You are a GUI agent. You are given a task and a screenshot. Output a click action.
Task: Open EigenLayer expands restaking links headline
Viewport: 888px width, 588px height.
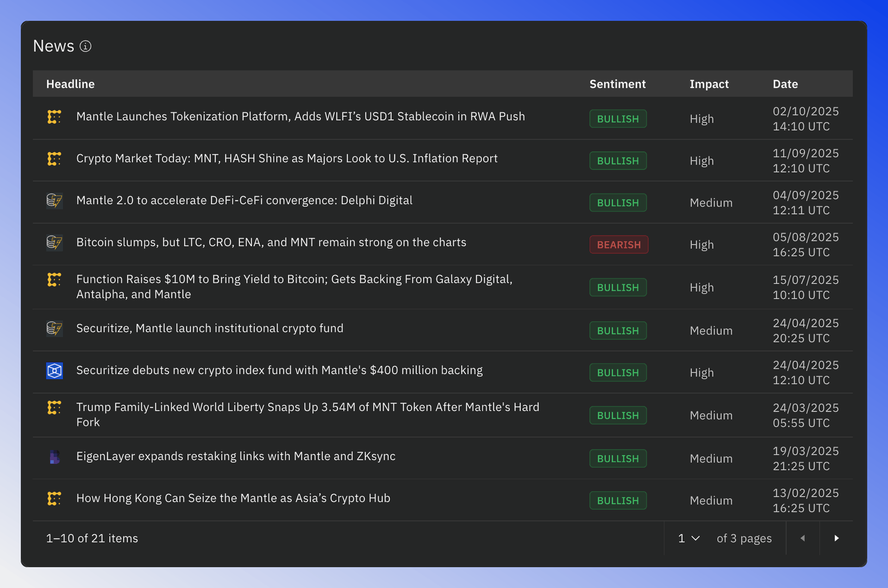(236, 456)
